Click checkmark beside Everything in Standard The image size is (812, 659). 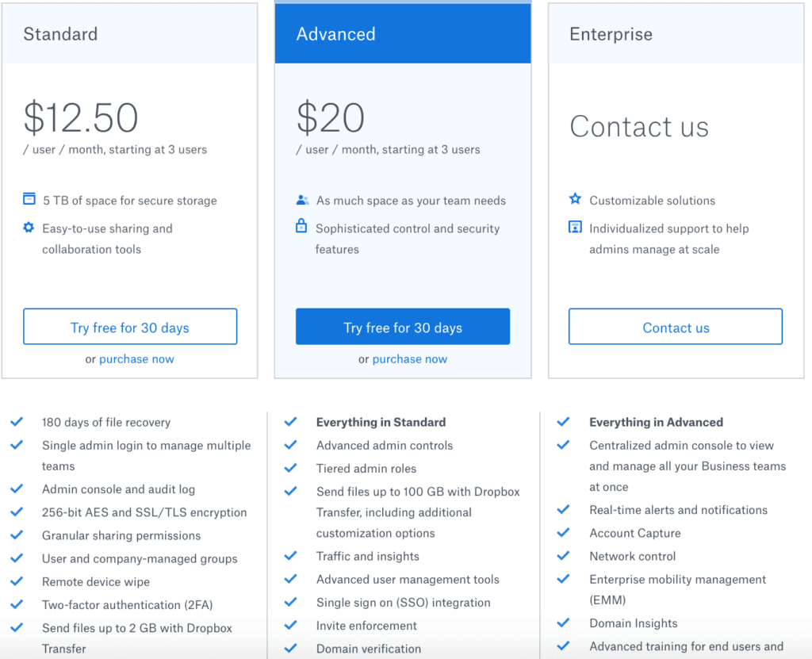[x=290, y=421]
